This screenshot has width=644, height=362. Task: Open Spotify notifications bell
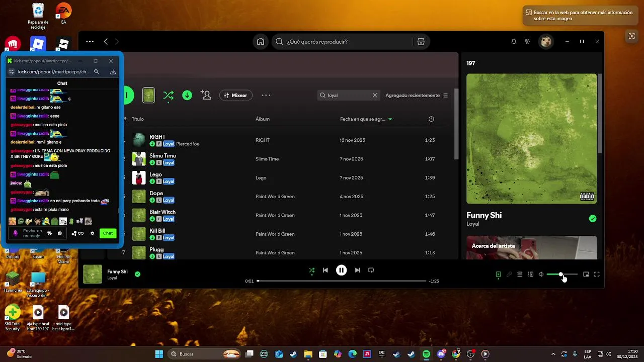514,42
